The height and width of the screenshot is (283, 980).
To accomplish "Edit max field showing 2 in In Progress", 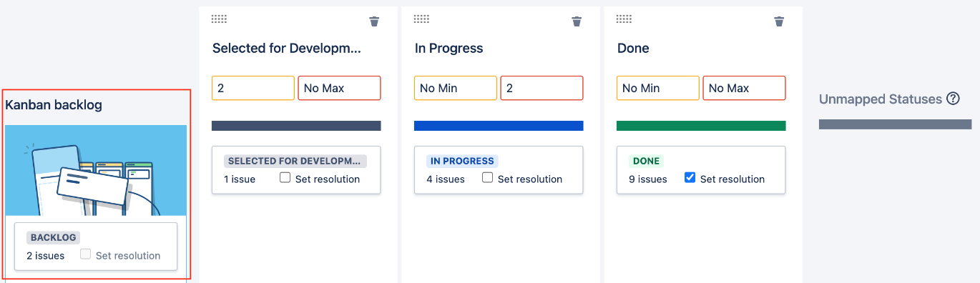I will [542, 88].
